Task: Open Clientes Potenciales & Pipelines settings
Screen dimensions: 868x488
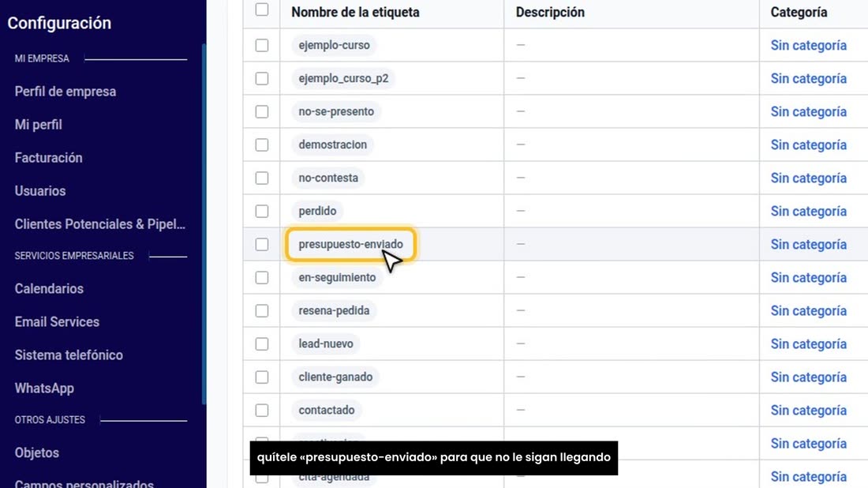Action: 100,224
